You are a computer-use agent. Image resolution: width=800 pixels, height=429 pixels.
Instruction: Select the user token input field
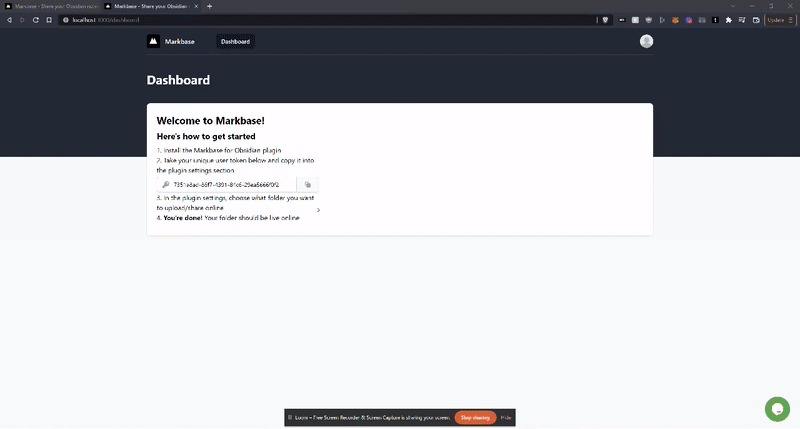pyautogui.click(x=226, y=185)
